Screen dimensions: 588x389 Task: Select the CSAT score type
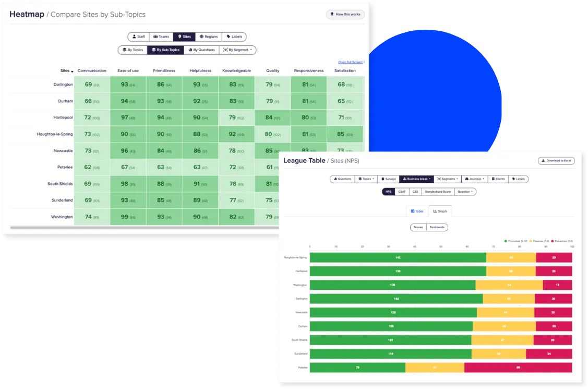pos(402,192)
